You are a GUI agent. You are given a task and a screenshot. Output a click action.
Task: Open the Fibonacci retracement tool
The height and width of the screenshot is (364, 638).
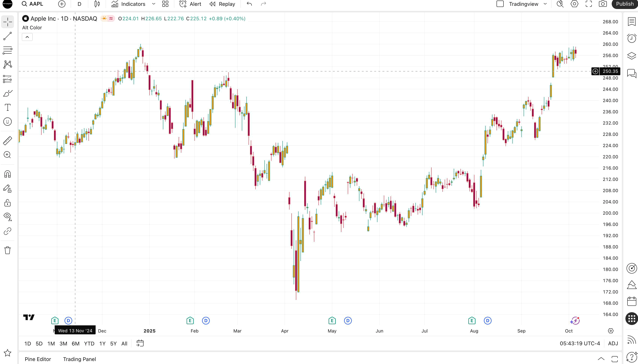(x=8, y=50)
